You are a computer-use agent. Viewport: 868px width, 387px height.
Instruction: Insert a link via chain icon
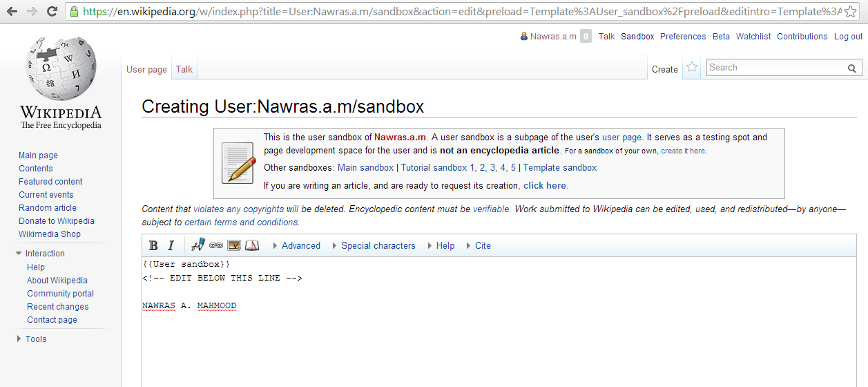pos(216,245)
